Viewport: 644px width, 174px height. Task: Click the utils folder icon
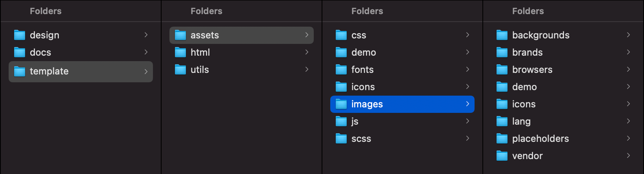click(x=180, y=70)
